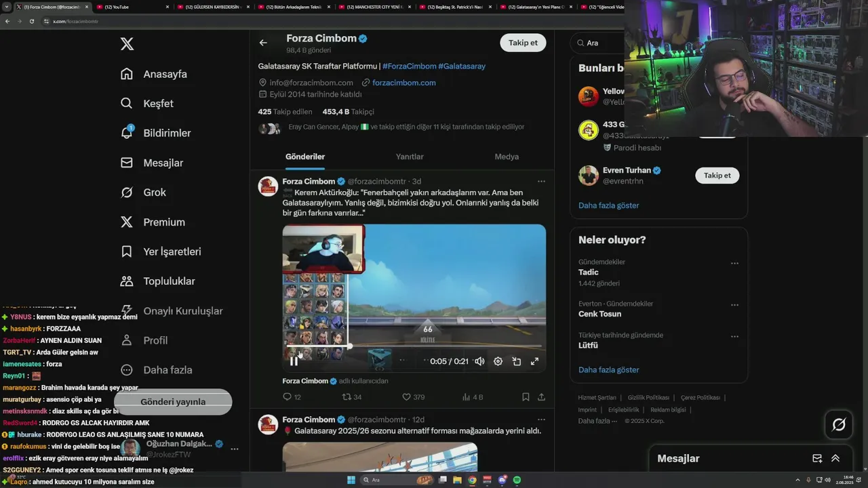Viewport: 868px width, 488px height.
Task: Click Daha fazla göster under Neler oluyor
Action: [609, 370]
